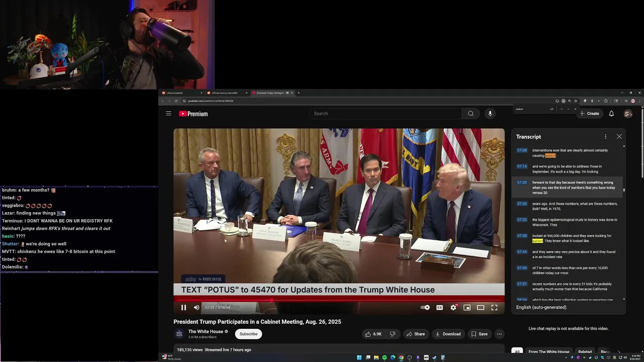The width and height of the screenshot is (644, 362).
Task: Close the find-in-page bar
Action: click(x=575, y=109)
